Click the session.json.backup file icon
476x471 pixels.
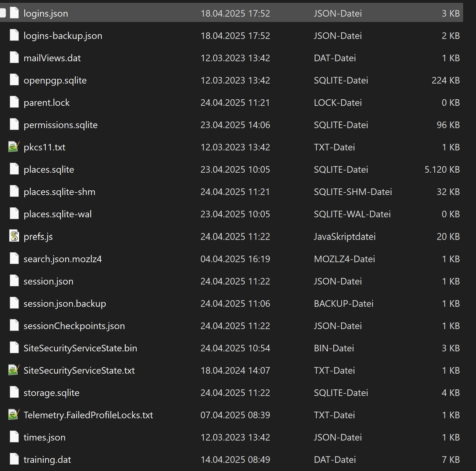(14, 303)
